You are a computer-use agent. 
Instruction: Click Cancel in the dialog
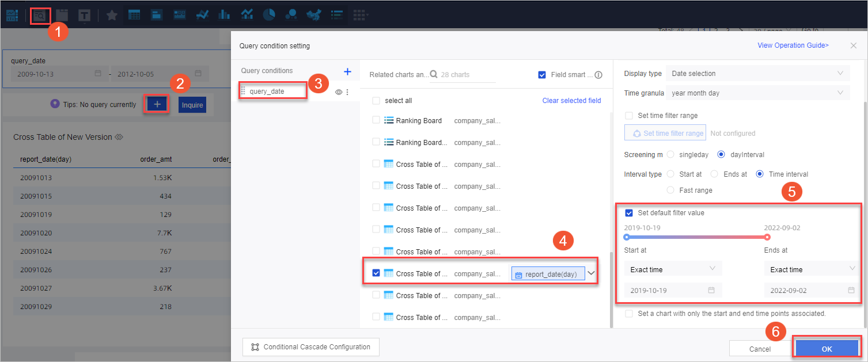click(760, 349)
